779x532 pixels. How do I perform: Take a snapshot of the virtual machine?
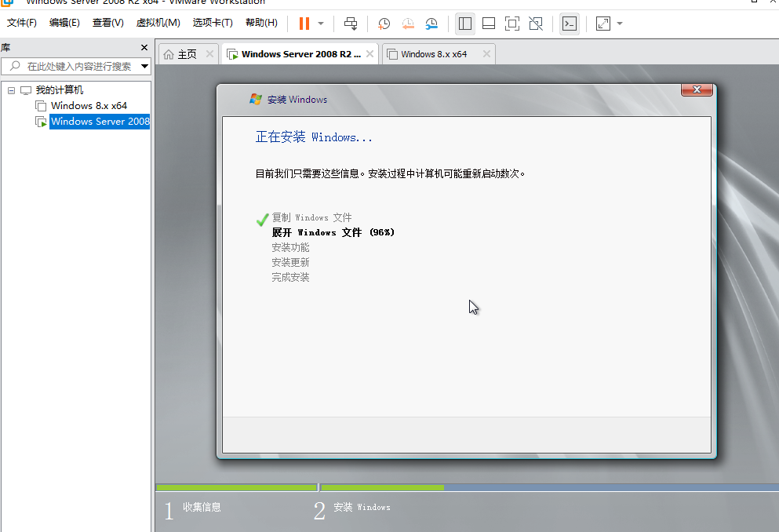coord(384,24)
